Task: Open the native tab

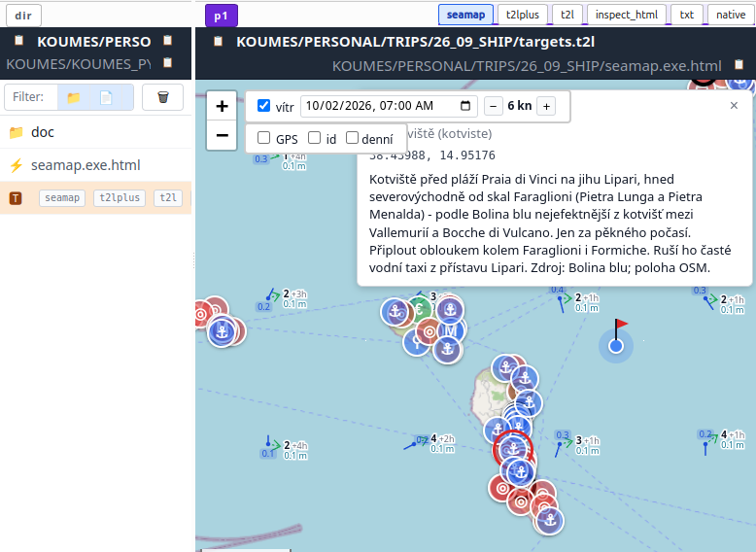Action: (x=731, y=15)
